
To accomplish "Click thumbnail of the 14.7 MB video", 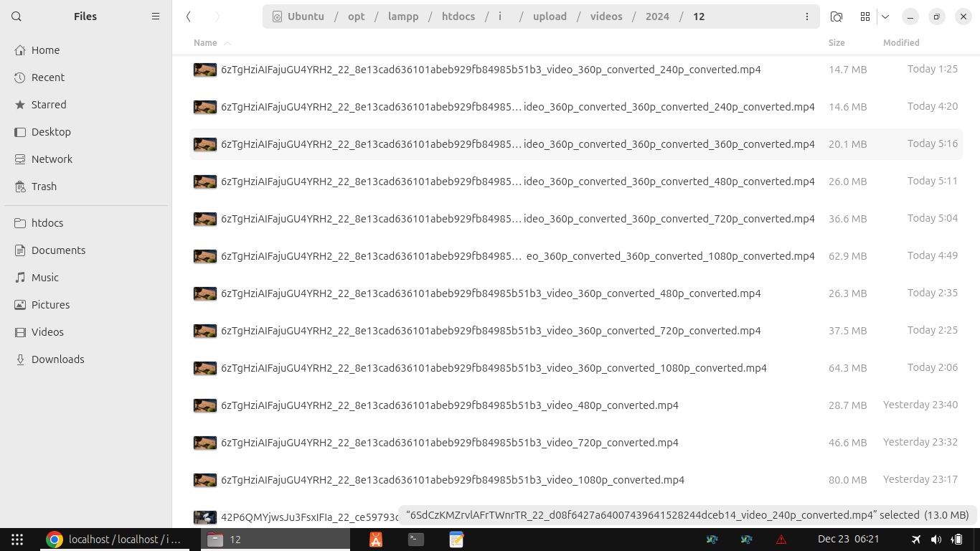I will click(205, 70).
